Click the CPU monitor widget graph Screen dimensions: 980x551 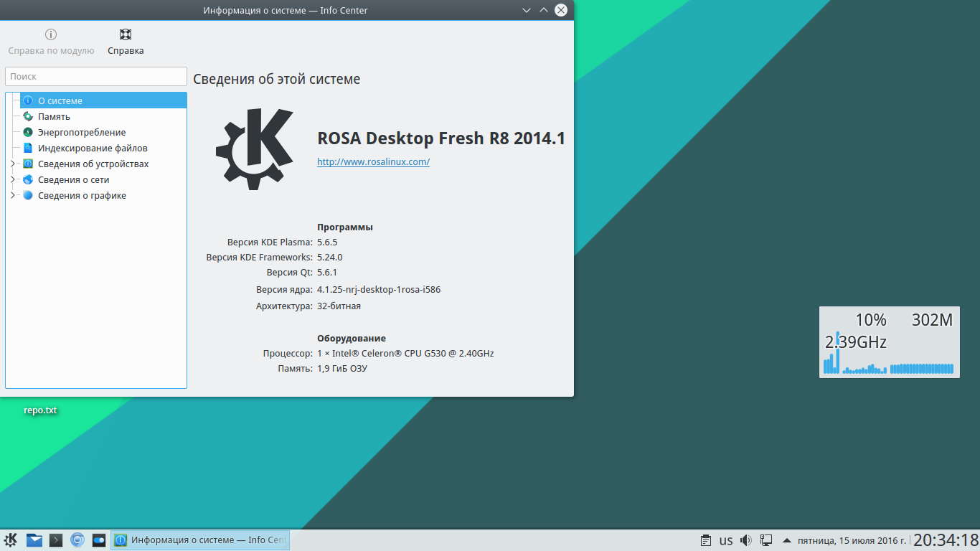click(888, 362)
